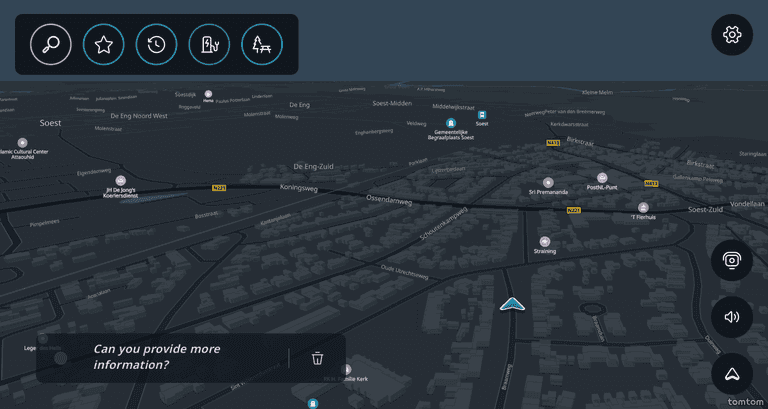768x409 pixels.
Task: Click the blue current position arrow
Action: tap(512, 304)
